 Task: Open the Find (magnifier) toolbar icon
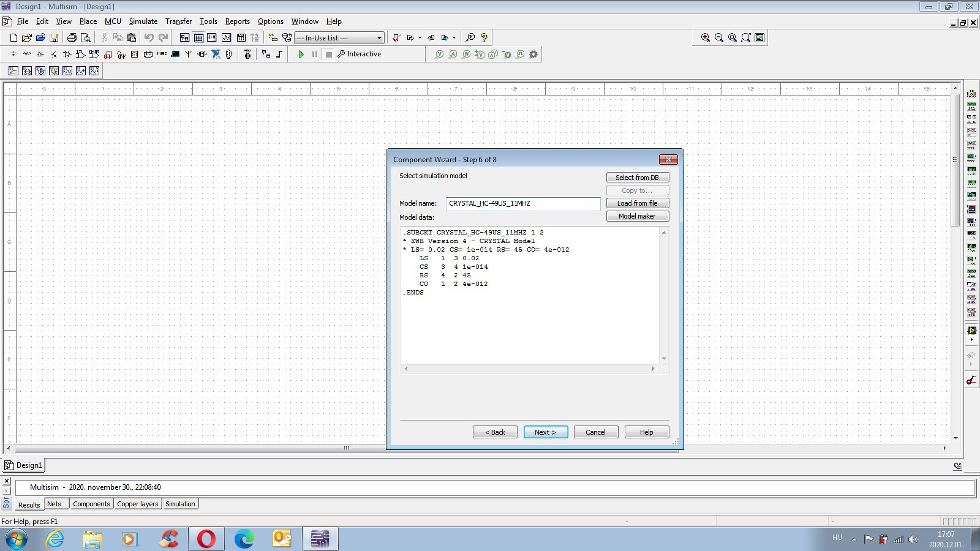click(470, 38)
